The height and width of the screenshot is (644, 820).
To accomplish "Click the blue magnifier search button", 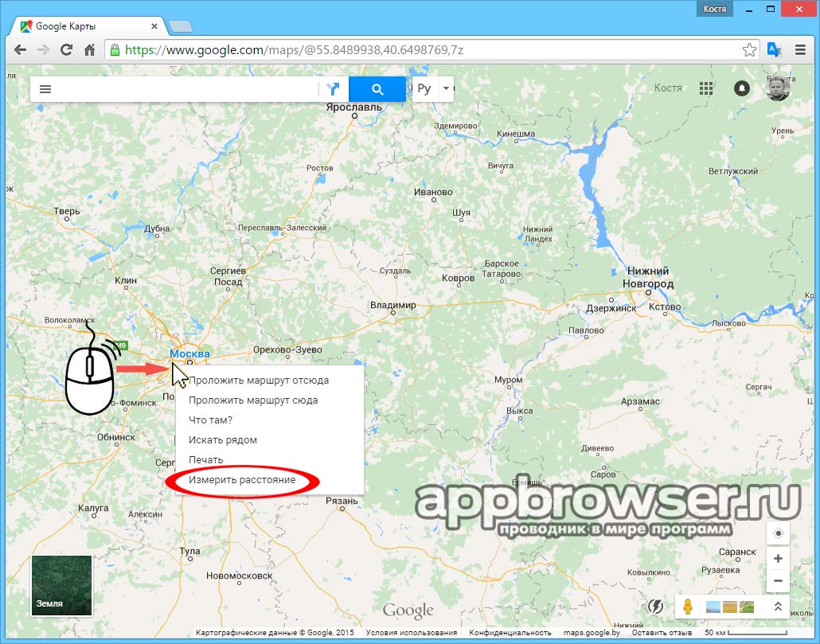I will (x=377, y=89).
